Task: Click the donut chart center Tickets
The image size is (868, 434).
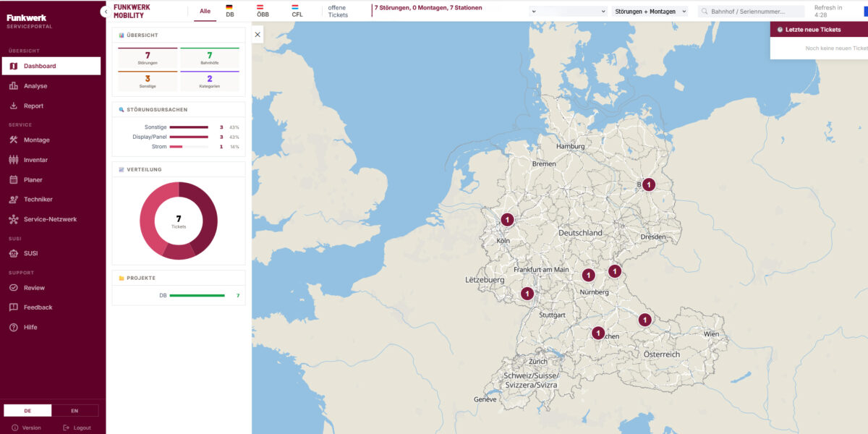Action: click(x=179, y=221)
